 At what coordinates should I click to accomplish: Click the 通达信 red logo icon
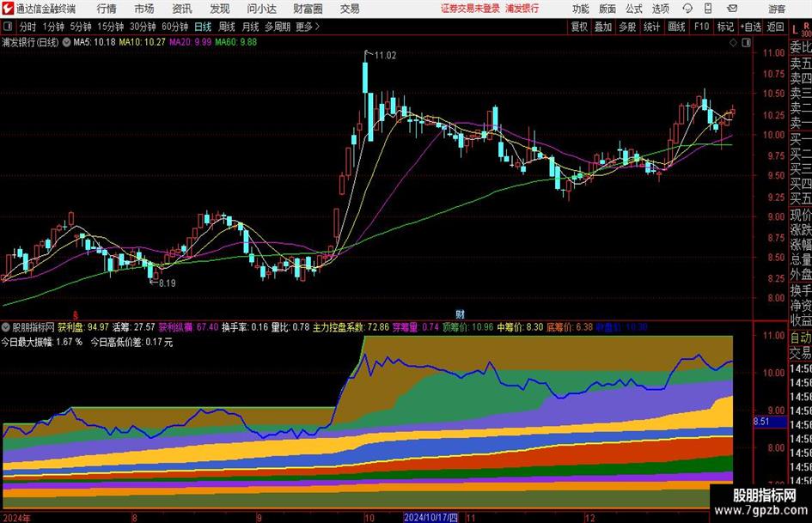click(x=7, y=9)
